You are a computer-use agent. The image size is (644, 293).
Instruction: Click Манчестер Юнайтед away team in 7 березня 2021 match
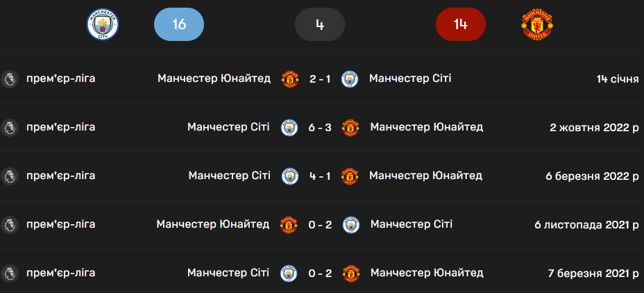[x=427, y=273]
